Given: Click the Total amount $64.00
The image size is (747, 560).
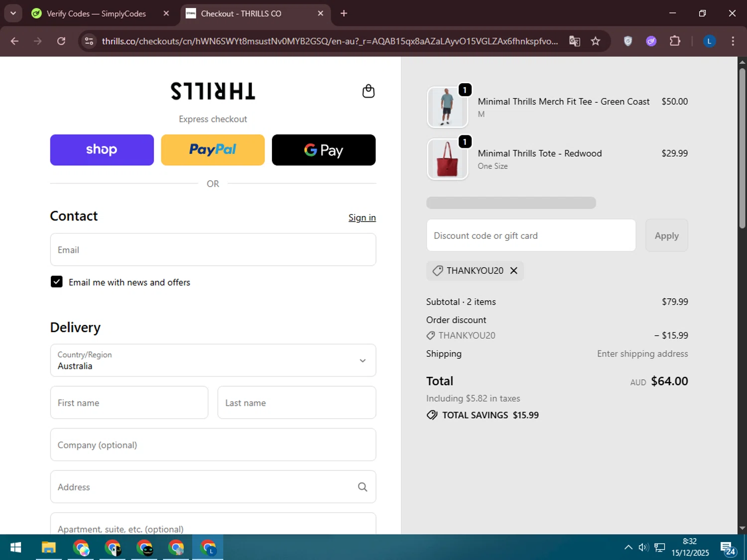Looking at the screenshot, I should click(x=669, y=381).
